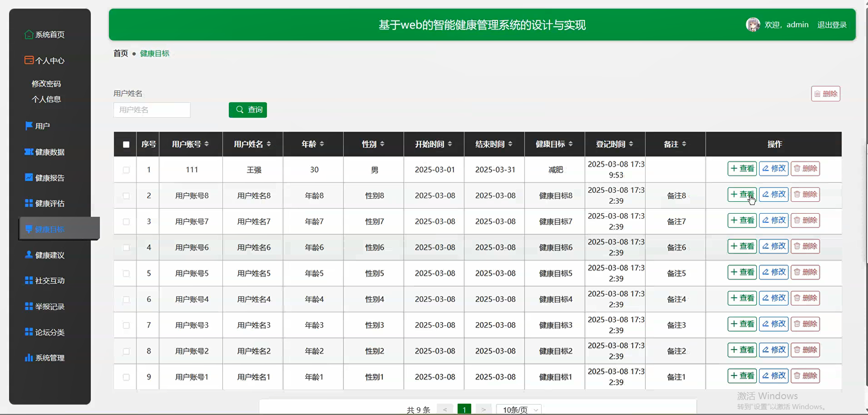Check the checkbox for 用户姓名5 row

tap(126, 274)
